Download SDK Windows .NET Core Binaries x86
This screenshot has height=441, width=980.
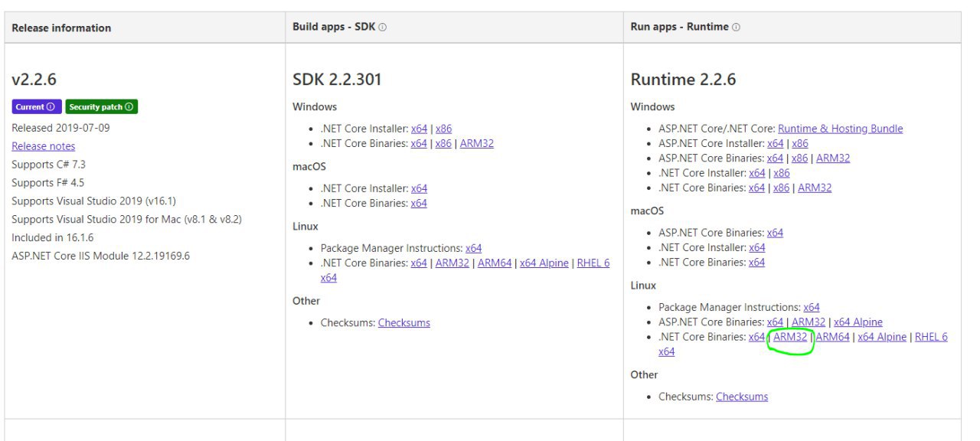pyautogui.click(x=443, y=143)
